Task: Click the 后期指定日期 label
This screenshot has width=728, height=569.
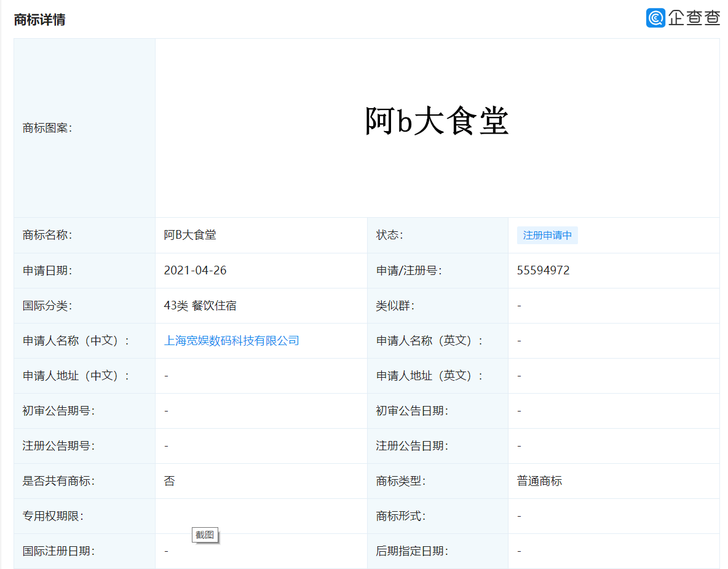Action: [413, 551]
